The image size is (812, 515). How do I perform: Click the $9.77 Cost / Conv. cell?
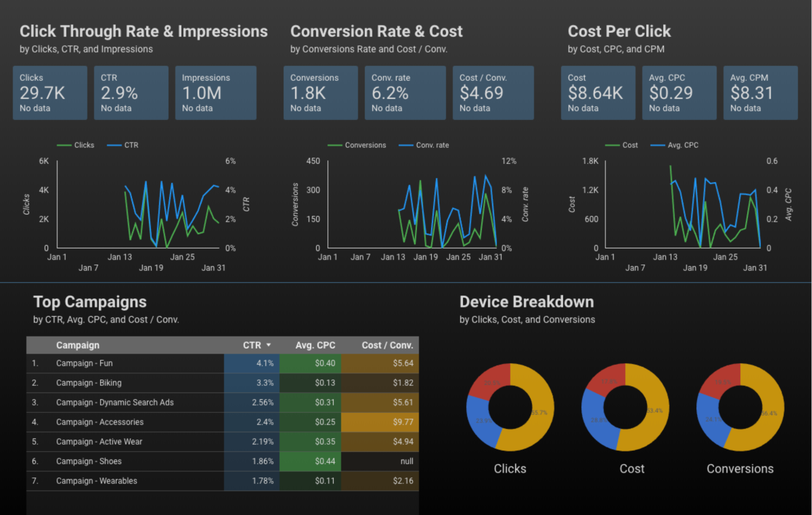[403, 422]
